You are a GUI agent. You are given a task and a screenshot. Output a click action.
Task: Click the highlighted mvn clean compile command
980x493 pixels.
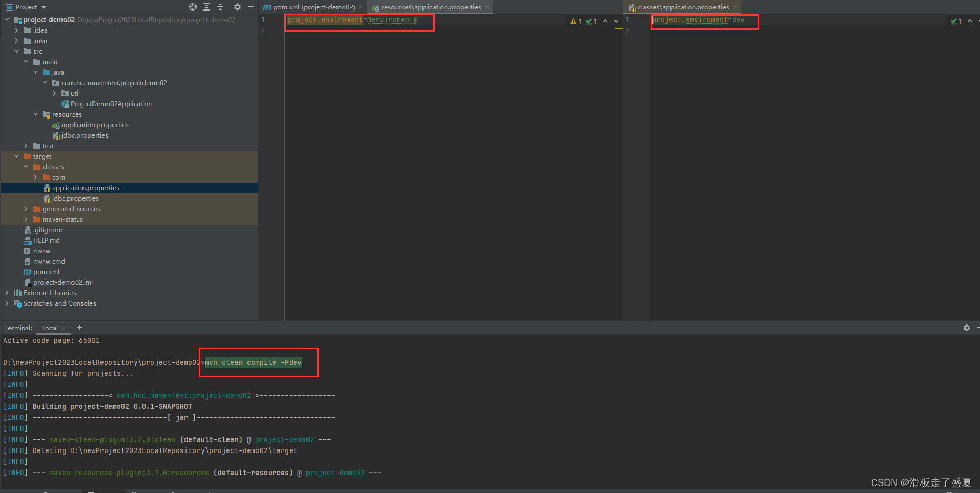[252, 362]
